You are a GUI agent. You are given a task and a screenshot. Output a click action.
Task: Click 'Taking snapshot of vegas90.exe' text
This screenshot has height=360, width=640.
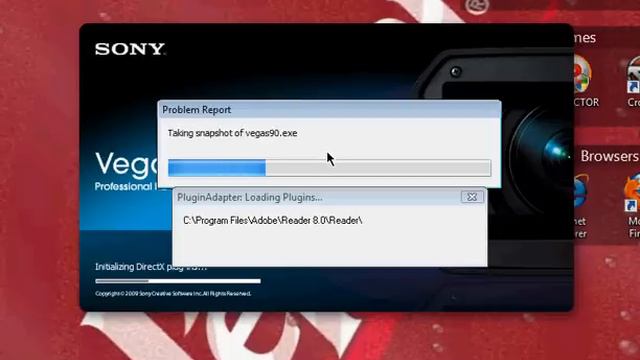pos(232,133)
